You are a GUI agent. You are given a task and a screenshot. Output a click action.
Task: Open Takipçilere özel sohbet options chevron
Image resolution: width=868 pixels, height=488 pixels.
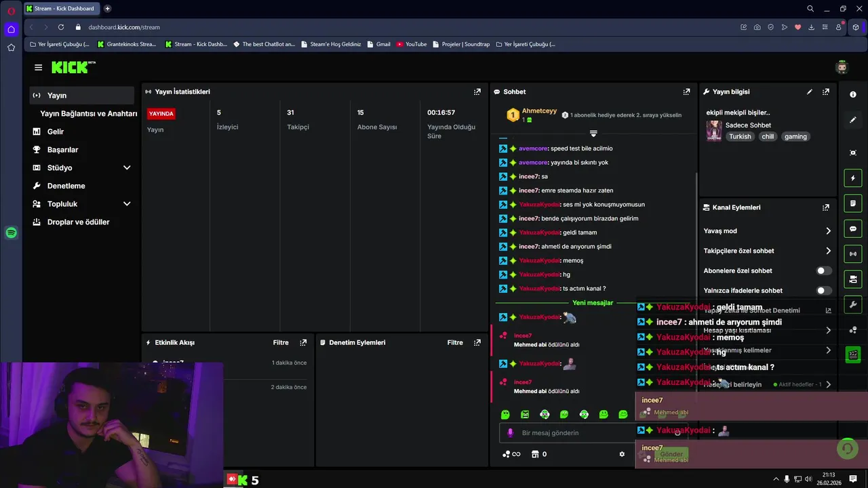pyautogui.click(x=828, y=251)
